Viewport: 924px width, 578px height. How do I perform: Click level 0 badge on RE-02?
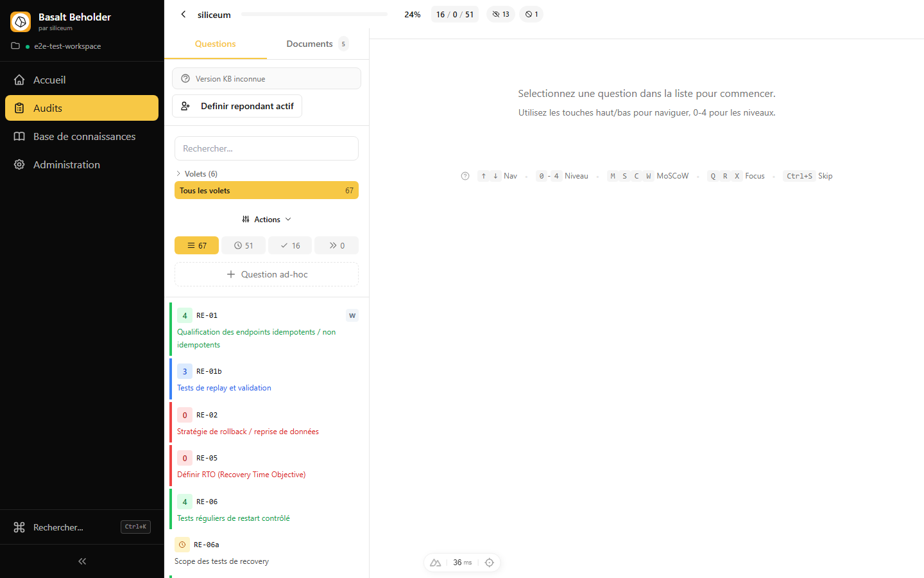pos(185,415)
